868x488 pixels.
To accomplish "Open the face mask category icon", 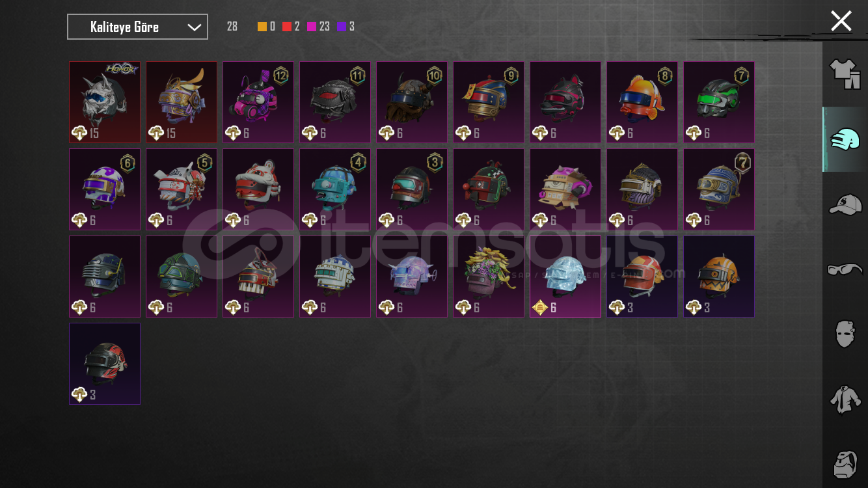I will pos(845,334).
